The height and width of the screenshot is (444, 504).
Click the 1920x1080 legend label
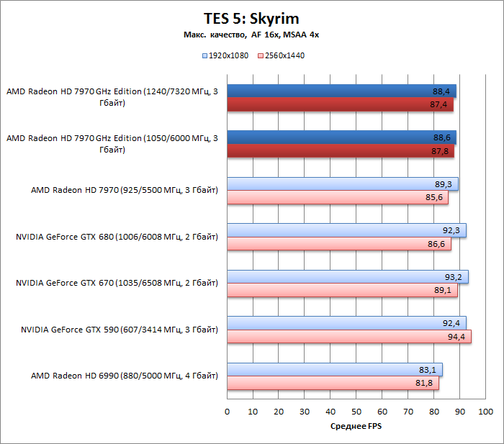228,55
